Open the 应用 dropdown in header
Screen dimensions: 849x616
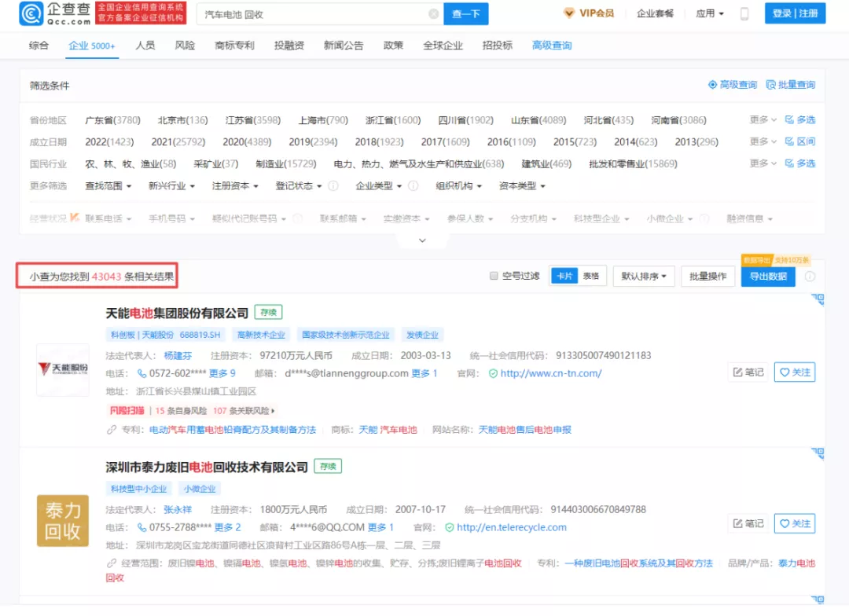[x=710, y=13]
